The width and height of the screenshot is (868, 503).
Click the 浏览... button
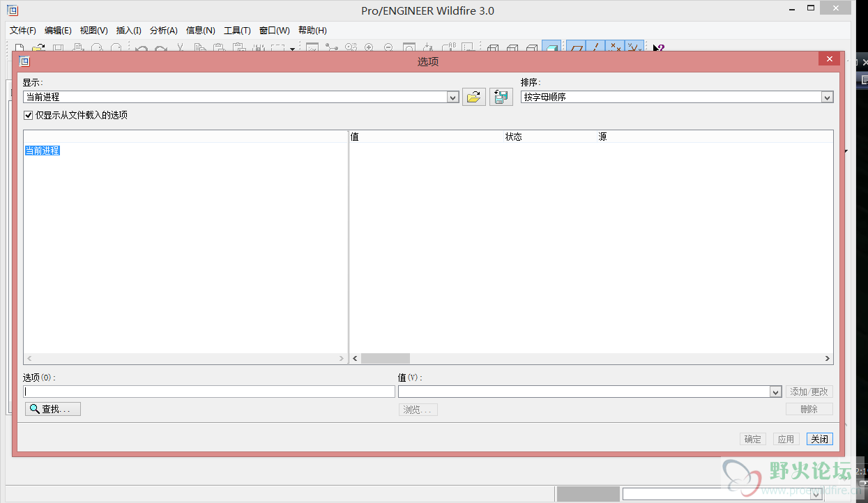pos(418,410)
